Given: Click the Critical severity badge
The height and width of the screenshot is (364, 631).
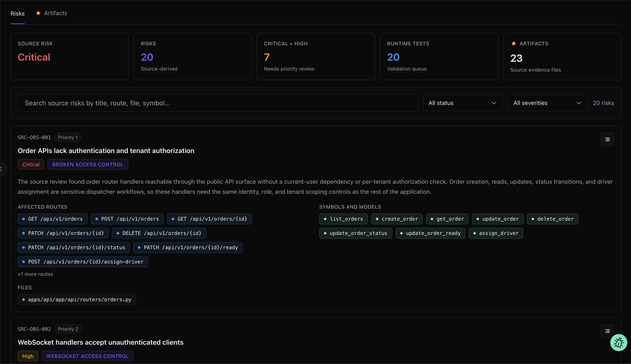Looking at the screenshot, I should (x=31, y=164).
